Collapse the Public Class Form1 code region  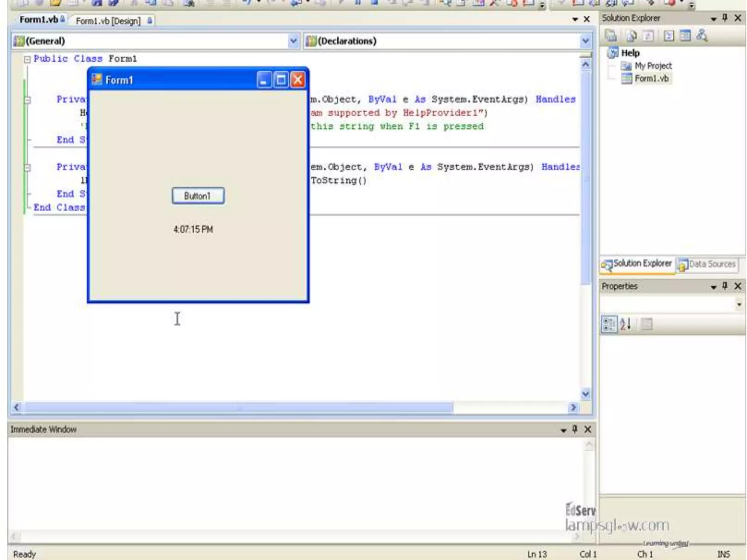[x=27, y=59]
